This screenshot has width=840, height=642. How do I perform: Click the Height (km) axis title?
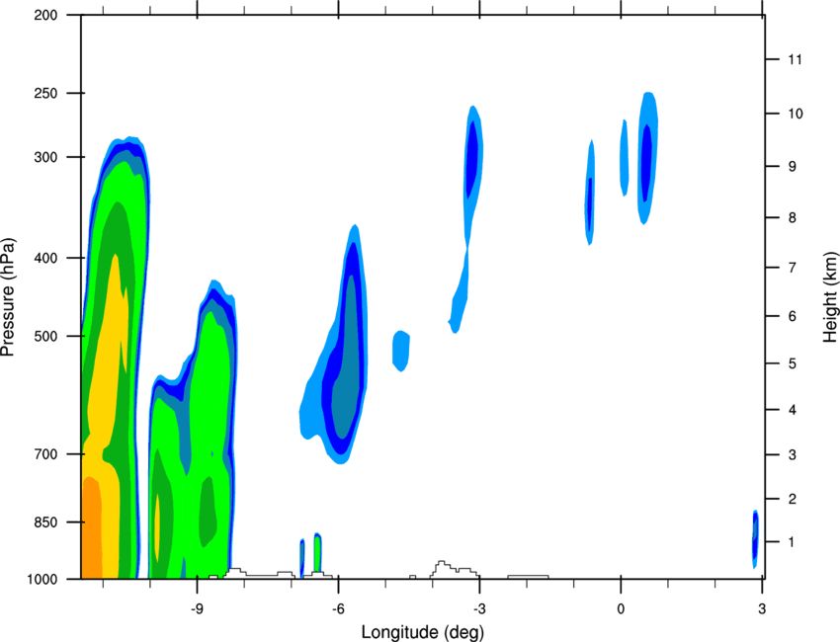tap(830, 297)
